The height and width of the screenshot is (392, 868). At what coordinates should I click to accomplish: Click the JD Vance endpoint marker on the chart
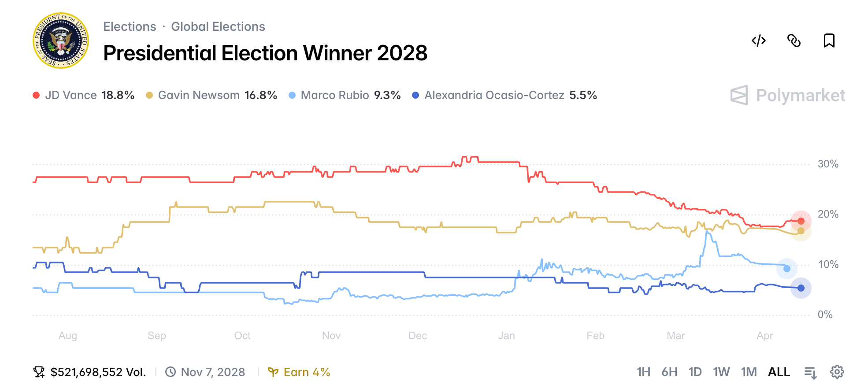(x=801, y=220)
